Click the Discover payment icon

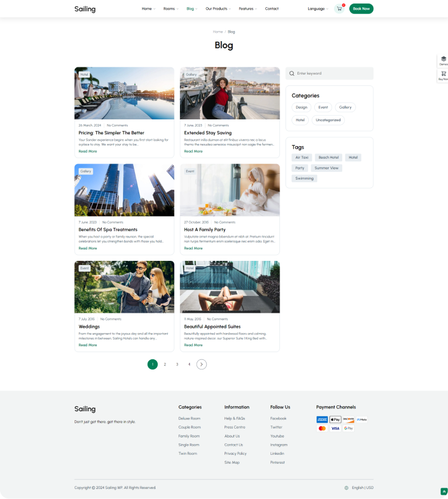[349, 420]
